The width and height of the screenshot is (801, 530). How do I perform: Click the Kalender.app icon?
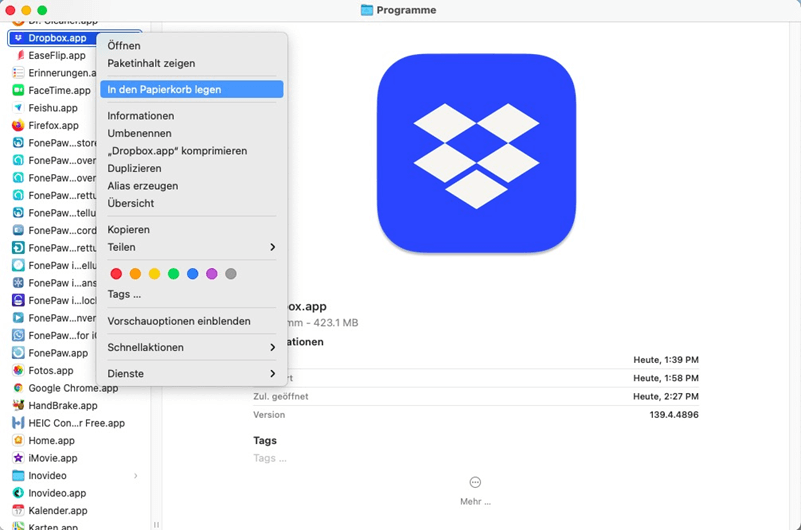pyautogui.click(x=18, y=510)
